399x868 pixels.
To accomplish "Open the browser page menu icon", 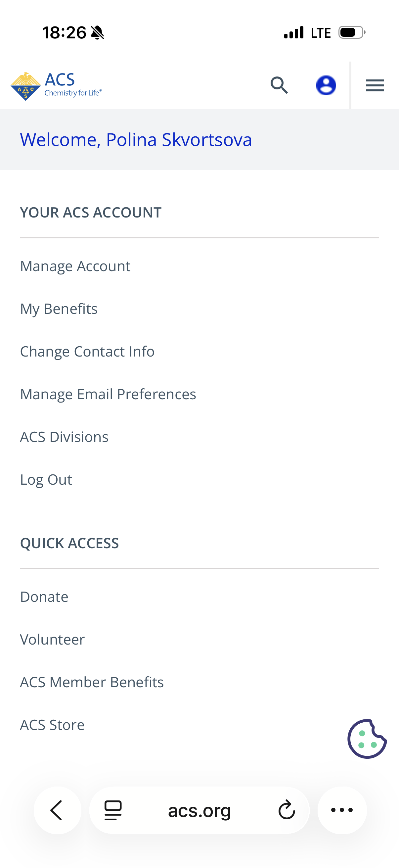I will pos(113,810).
